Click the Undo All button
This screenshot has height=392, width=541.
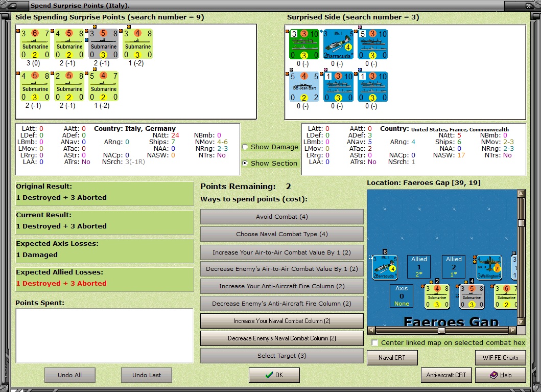coord(69,375)
